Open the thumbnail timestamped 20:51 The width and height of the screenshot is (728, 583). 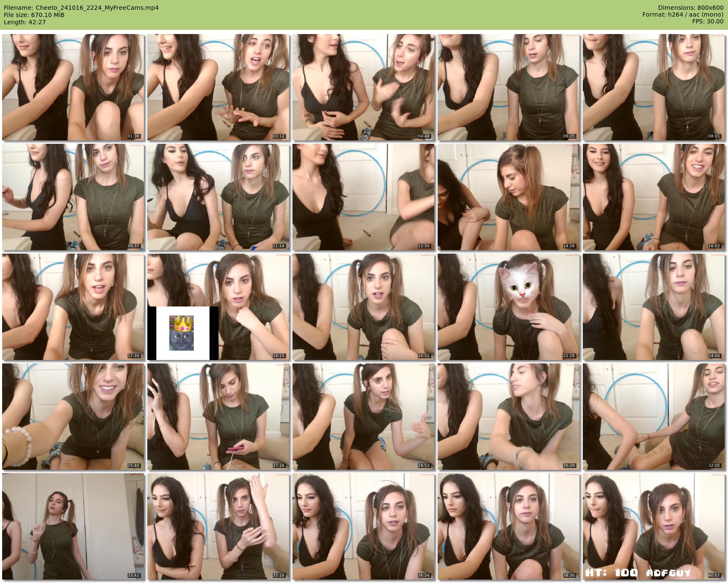tap(364, 307)
